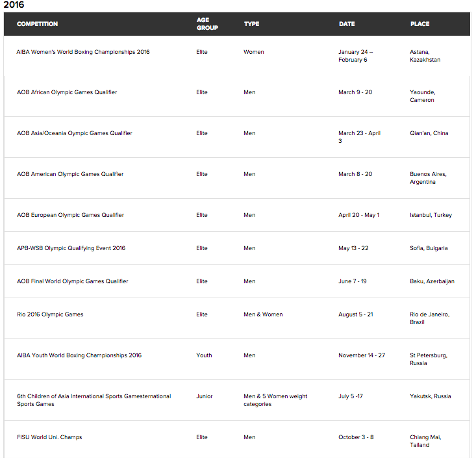Open Rio 2016 Olympic Games entry

point(50,314)
